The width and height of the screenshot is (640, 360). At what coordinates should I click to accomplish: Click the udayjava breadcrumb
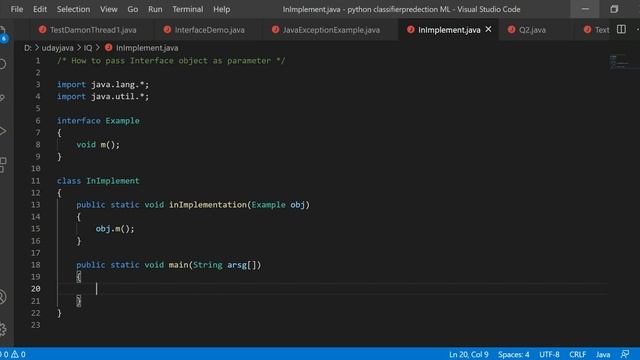58,48
